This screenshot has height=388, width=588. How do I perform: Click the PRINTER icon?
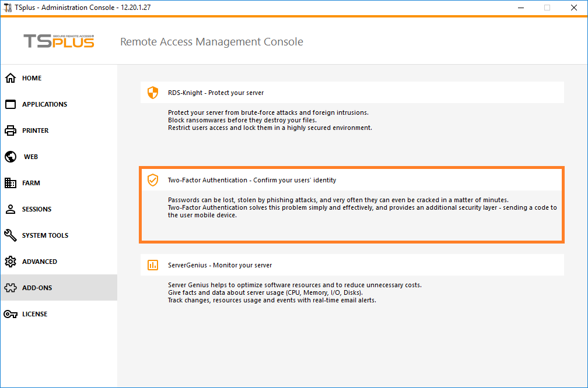(10, 130)
